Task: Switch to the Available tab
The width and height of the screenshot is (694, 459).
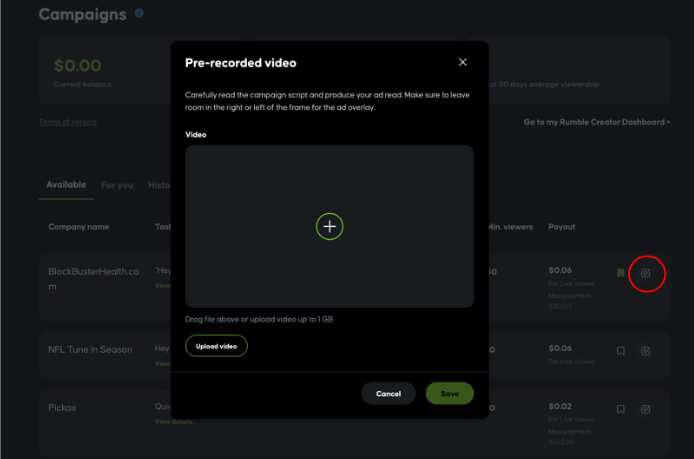Action: (66, 185)
